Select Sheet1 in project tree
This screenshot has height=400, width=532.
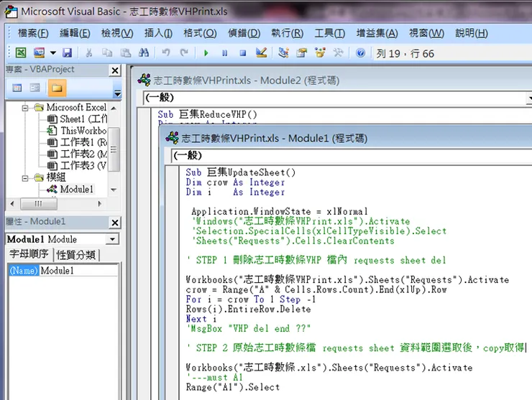point(77,119)
